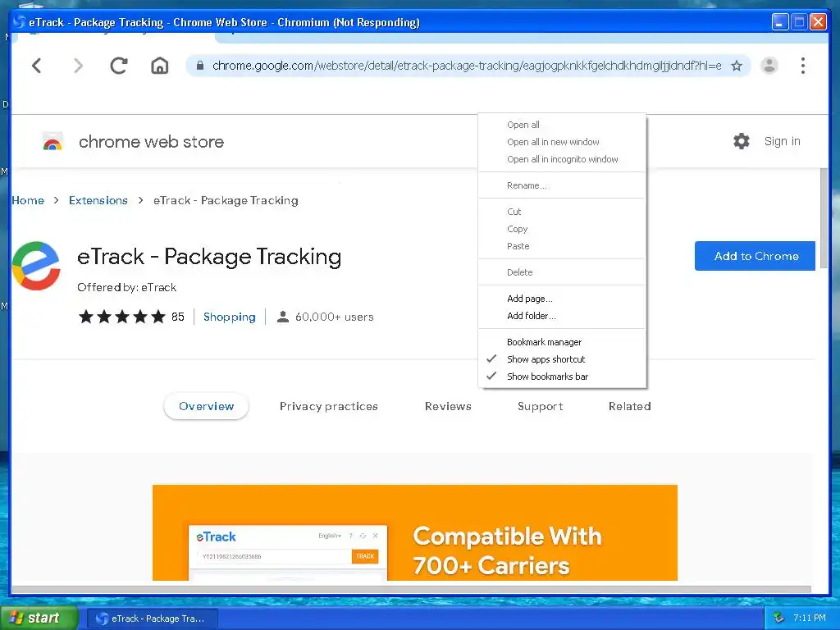
Task: Toggle Show bookmarks bar option
Action: 562,377
